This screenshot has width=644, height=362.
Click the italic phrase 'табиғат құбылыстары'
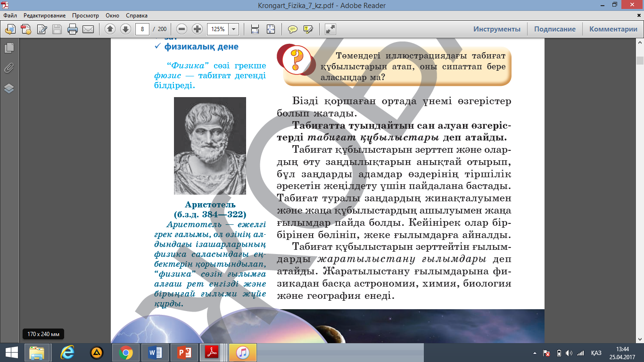click(x=373, y=138)
